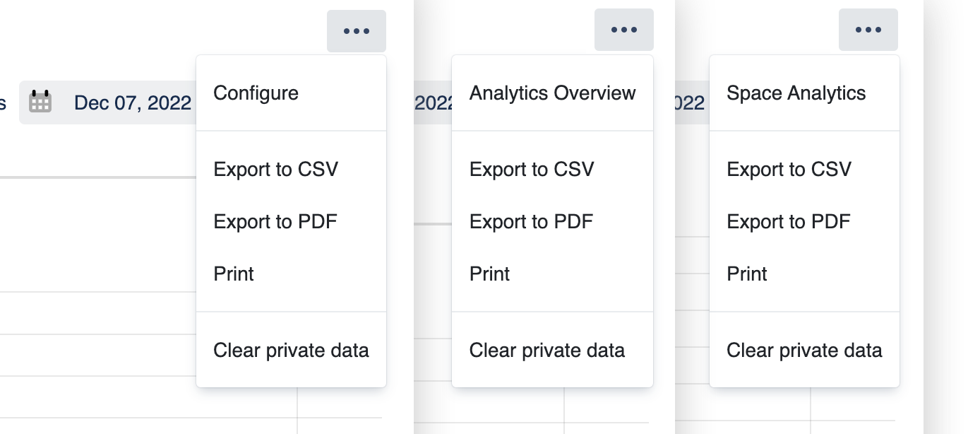Select Configure from the dropdown menu
980x434 pixels.
(x=256, y=93)
